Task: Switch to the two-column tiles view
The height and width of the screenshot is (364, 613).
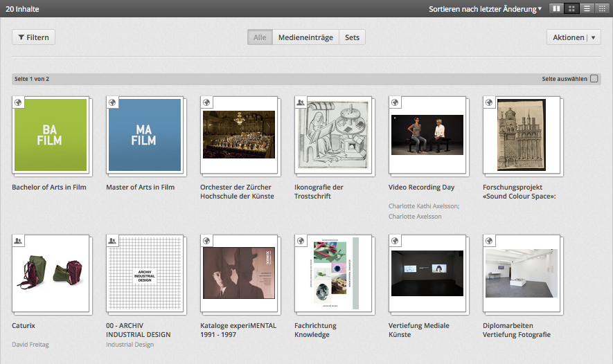Action: coord(556,9)
